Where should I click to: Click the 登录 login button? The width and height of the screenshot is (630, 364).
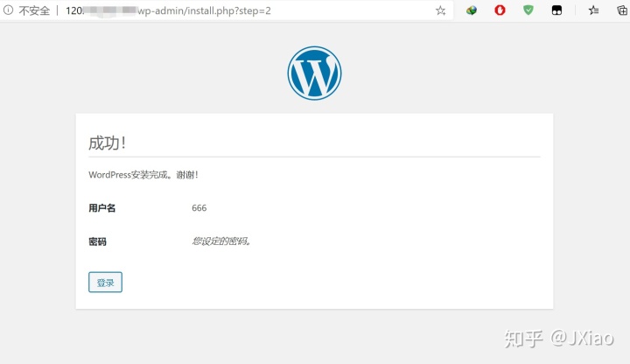coord(105,282)
